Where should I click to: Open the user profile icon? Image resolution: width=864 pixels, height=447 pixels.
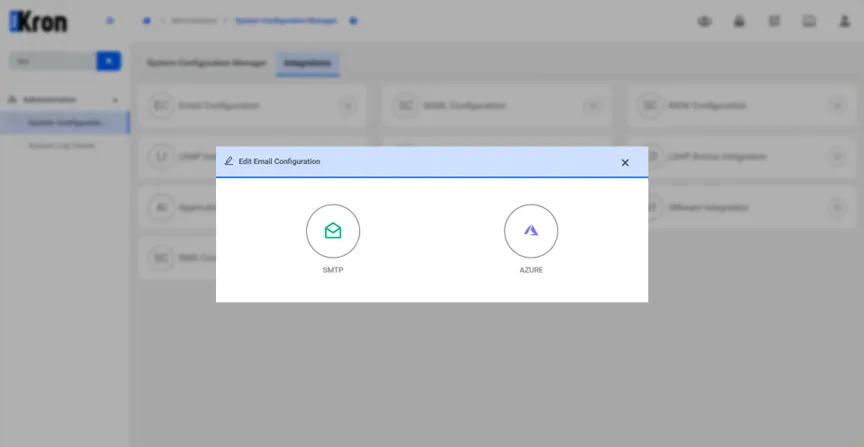[x=844, y=21]
